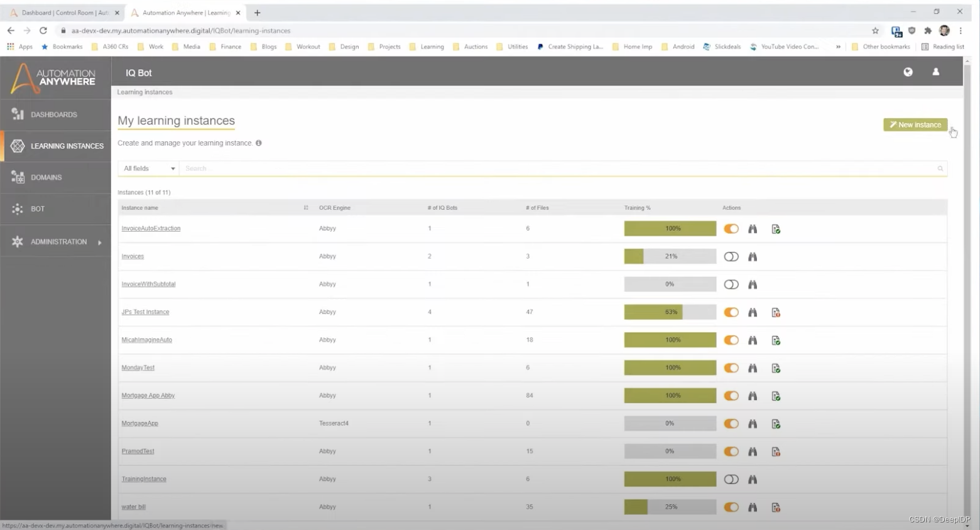Click the 25% training bar for water bill
The image size is (980, 530).
click(x=670, y=507)
